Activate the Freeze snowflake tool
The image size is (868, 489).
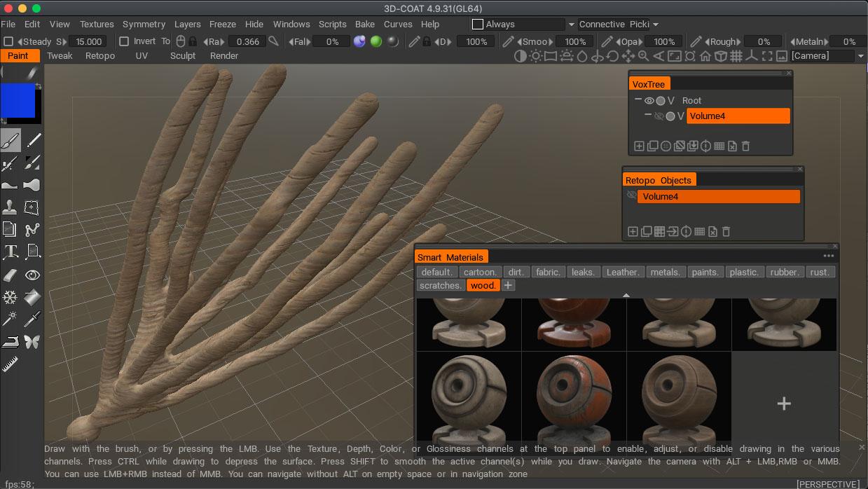(11, 298)
